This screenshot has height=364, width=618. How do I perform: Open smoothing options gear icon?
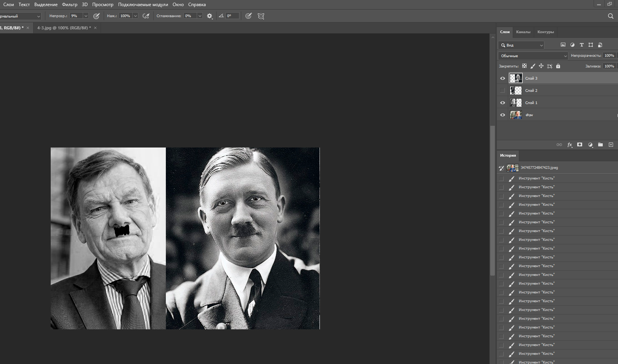coord(210,16)
